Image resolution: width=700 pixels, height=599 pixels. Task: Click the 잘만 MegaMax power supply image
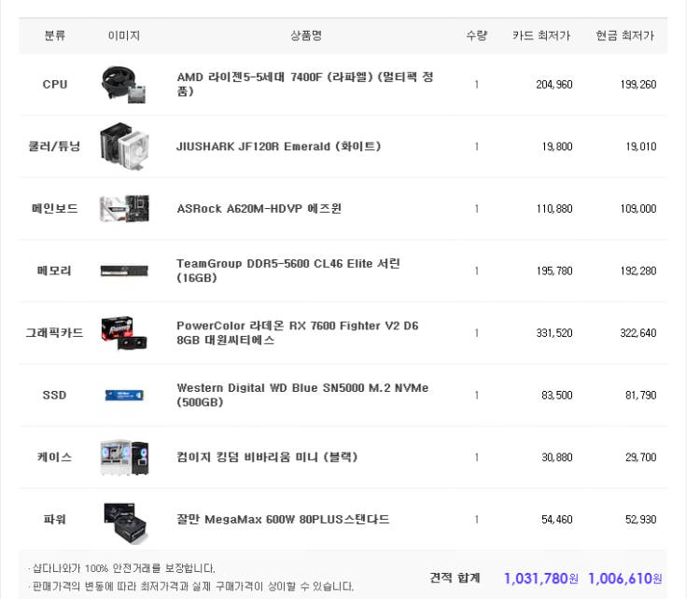[124, 520]
